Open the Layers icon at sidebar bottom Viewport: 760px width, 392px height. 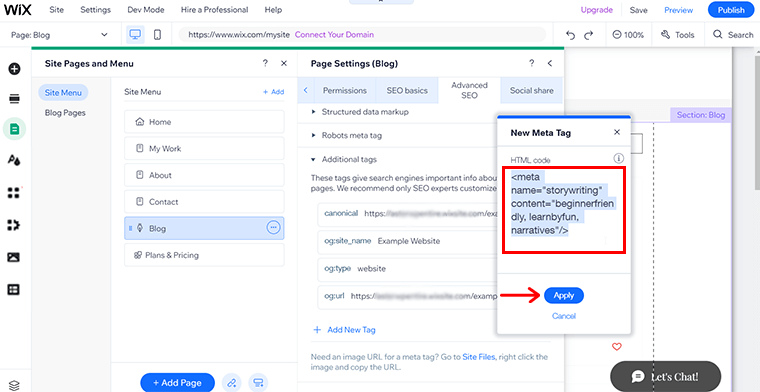15,385
